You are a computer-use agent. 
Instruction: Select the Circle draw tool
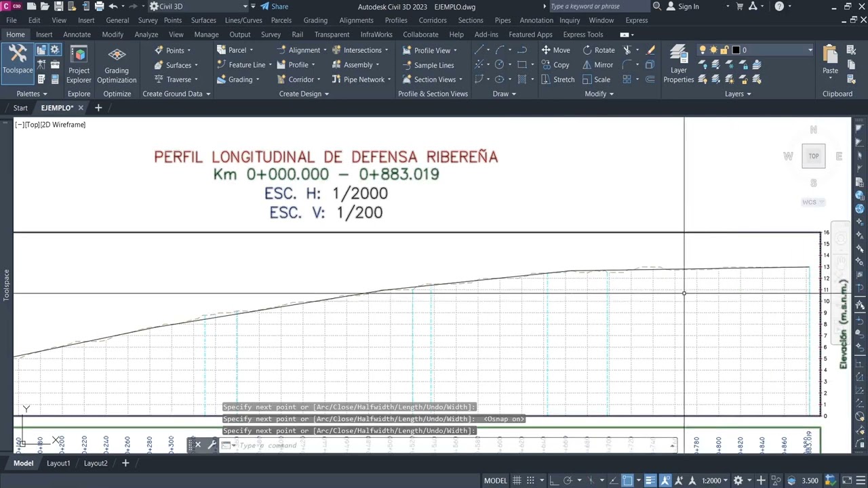500,65
